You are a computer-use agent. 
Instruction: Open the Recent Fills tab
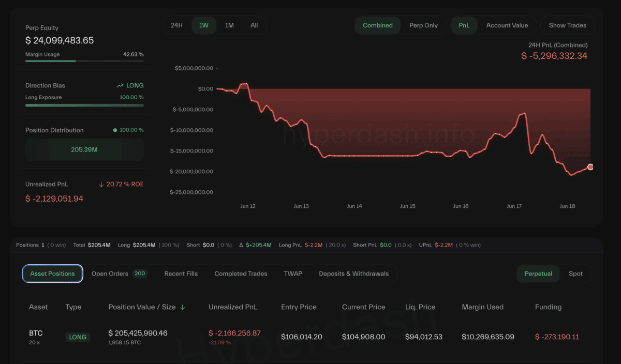click(x=181, y=274)
